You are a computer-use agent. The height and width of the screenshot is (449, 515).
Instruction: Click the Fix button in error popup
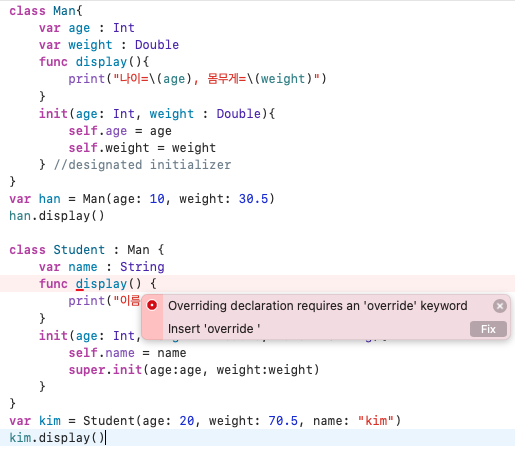coord(488,329)
